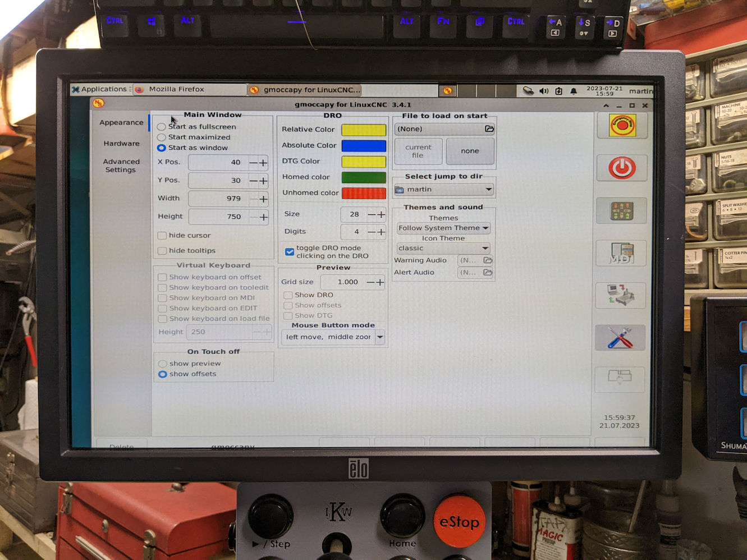Click the (None) file chooser button
This screenshot has height=560, width=747.
(x=444, y=129)
